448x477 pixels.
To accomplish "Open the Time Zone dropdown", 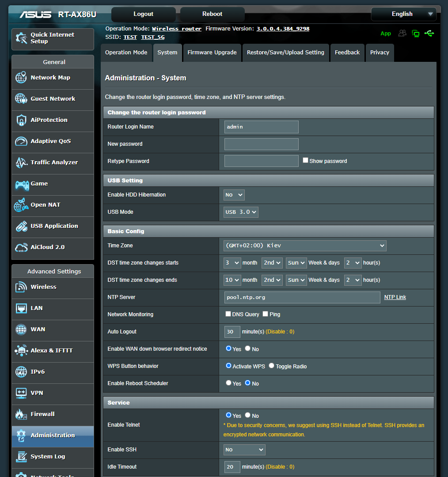I will (x=304, y=246).
